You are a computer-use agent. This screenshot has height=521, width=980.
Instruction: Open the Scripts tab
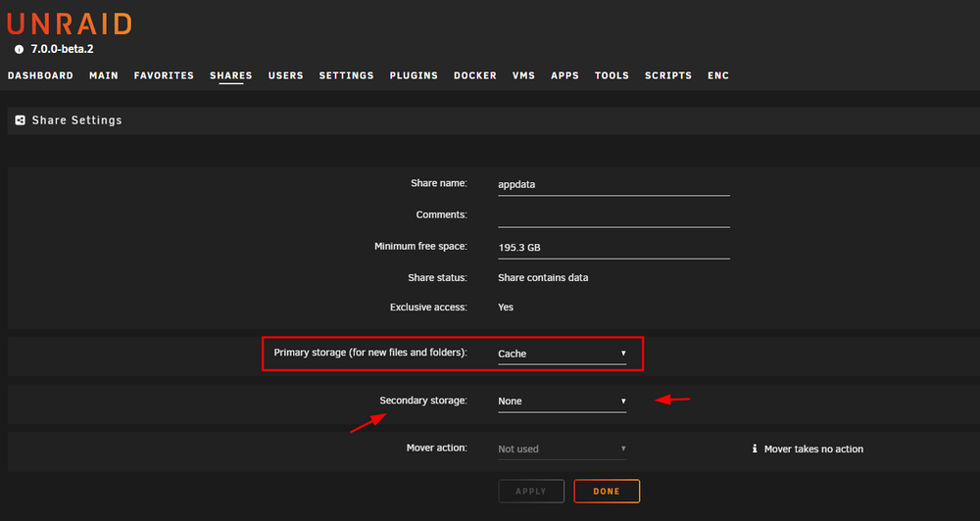[x=668, y=75]
